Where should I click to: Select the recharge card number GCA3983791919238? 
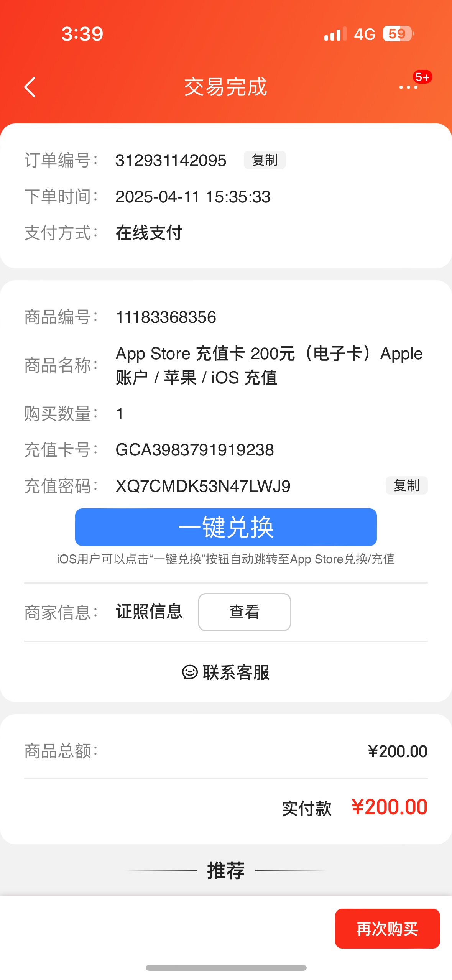tap(195, 450)
